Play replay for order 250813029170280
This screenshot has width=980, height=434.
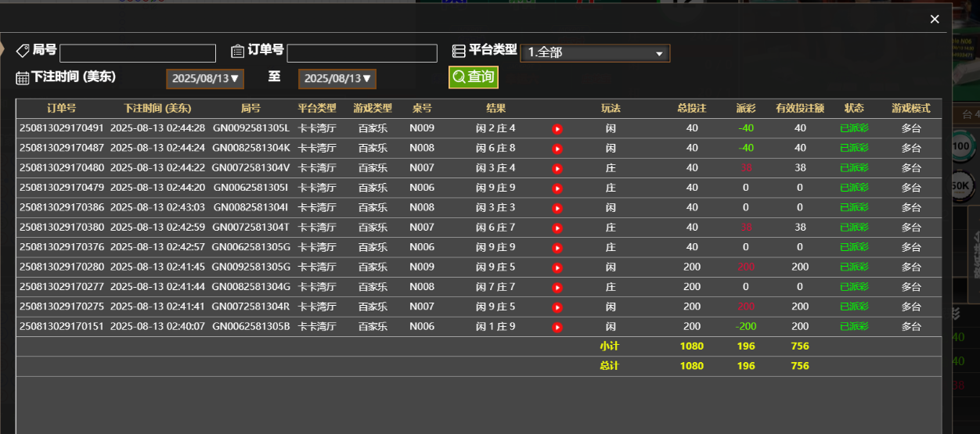tap(557, 267)
